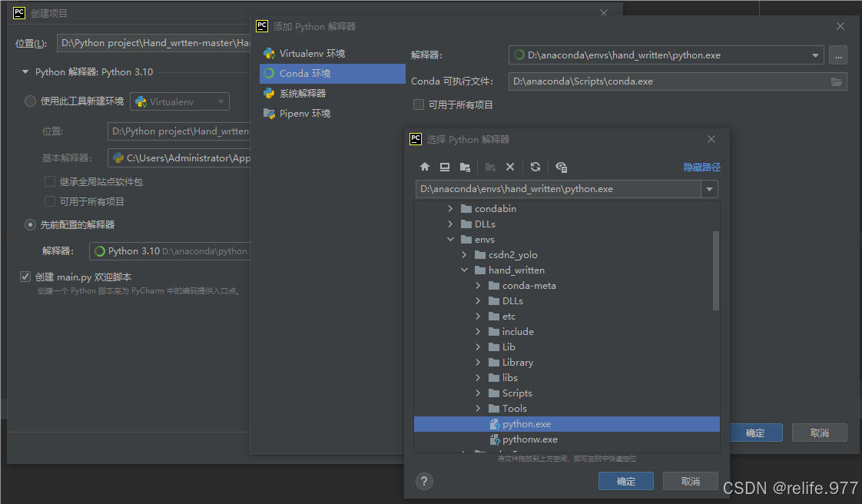The image size is (862, 504).
Task: Click the Conda 环境 green ring icon
Action: pyautogui.click(x=269, y=74)
